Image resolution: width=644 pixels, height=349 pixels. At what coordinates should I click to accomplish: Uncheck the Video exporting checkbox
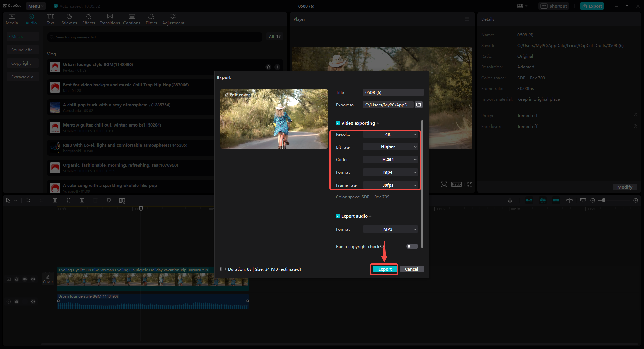338,123
